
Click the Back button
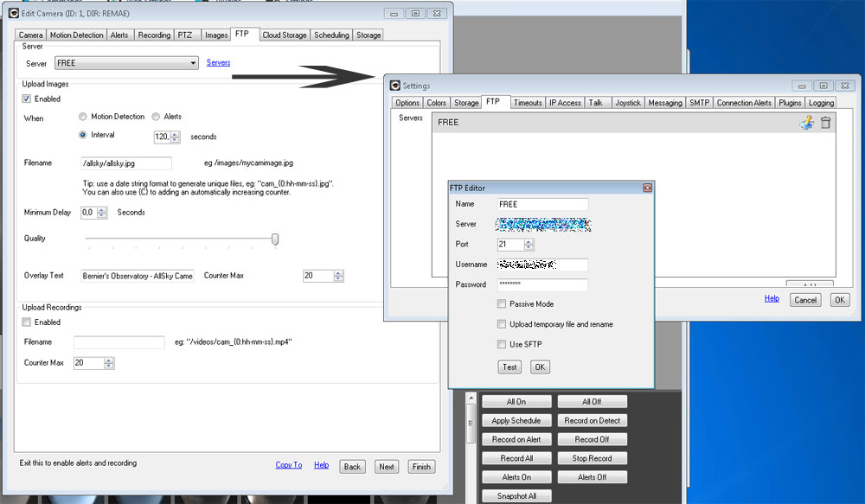[352, 467]
